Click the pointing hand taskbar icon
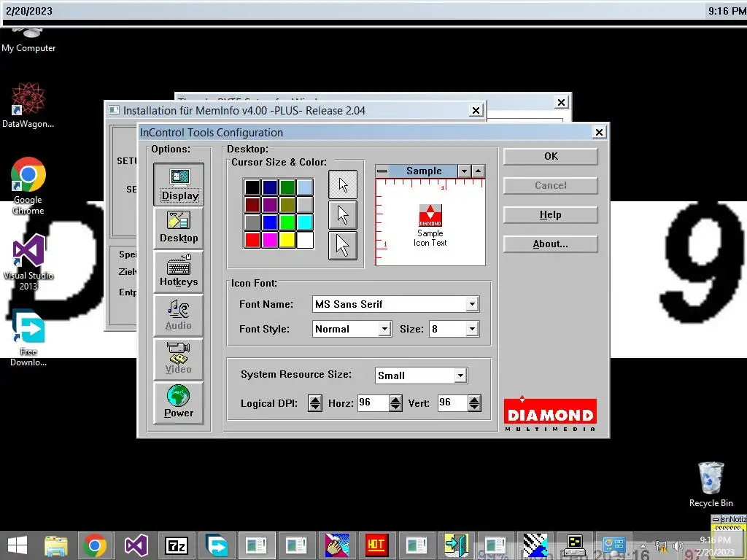This screenshot has height=560, width=747. pos(337,545)
